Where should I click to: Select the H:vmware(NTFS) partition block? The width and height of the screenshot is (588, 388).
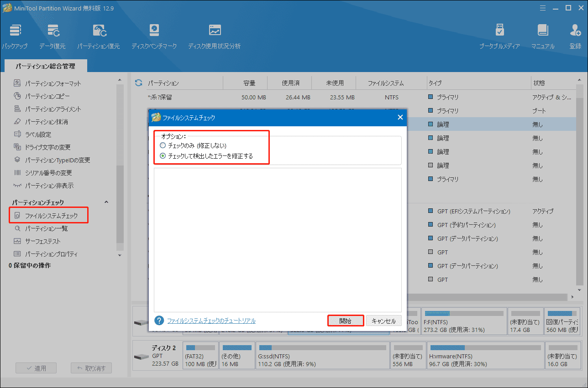pos(485,355)
